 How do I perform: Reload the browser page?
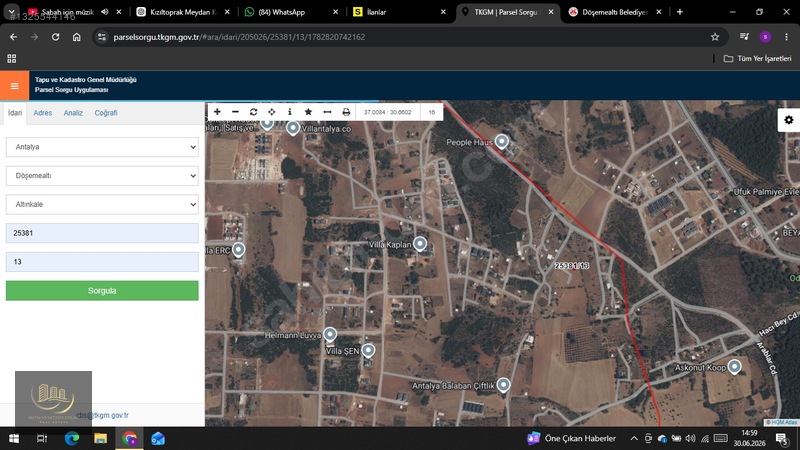(x=55, y=37)
